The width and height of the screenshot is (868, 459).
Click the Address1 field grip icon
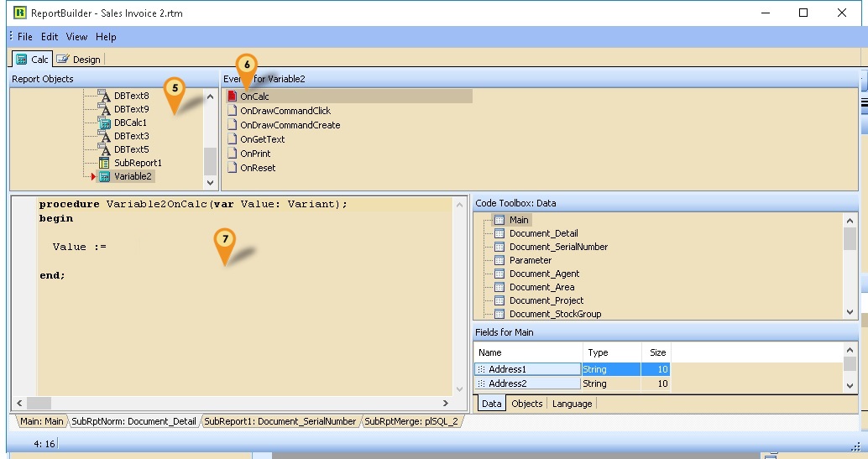click(481, 369)
